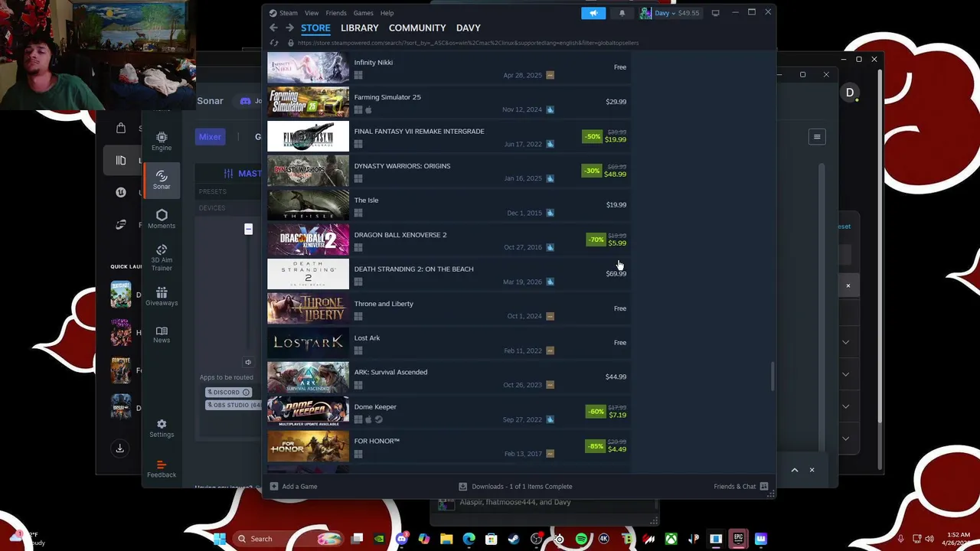Open hamburger menu in right background window
The width and height of the screenshot is (980, 551).
click(x=817, y=137)
